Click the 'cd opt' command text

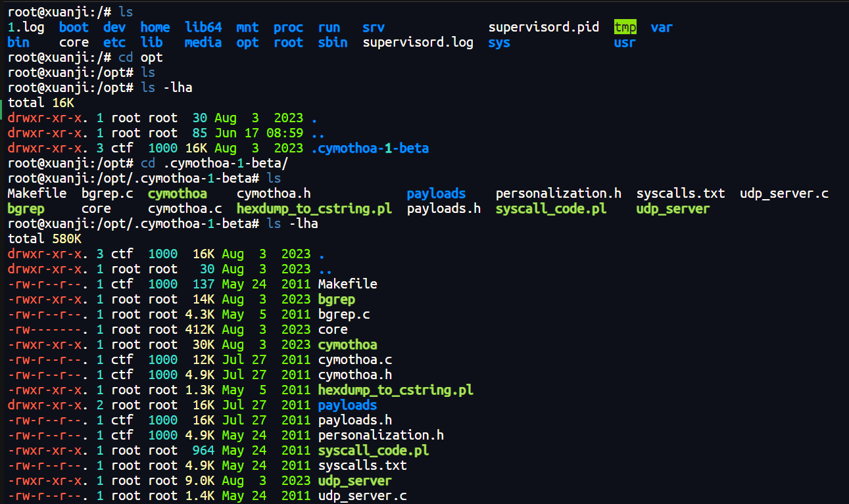click(141, 58)
